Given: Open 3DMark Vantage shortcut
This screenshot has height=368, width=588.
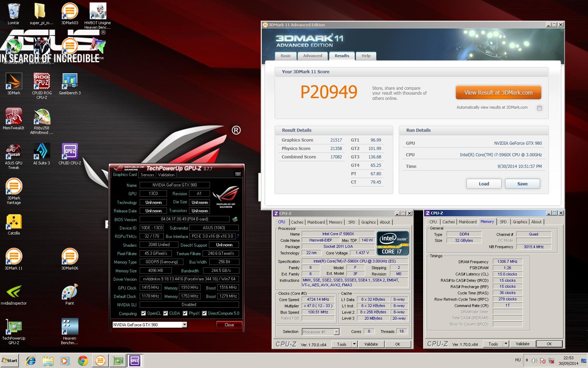Looking at the screenshot, I should [14, 192].
